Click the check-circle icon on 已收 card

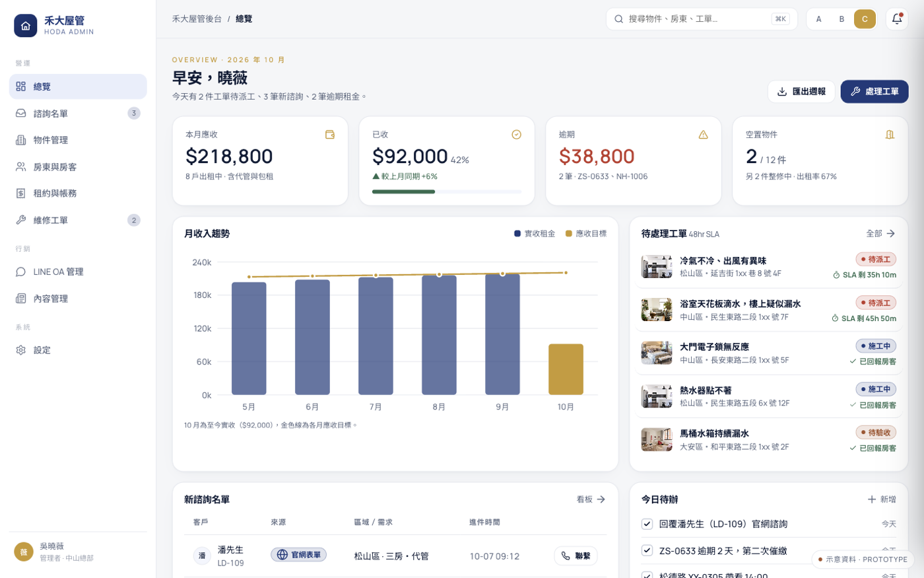click(x=517, y=135)
